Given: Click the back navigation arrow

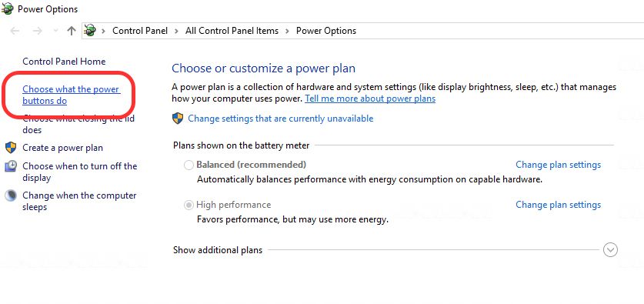Looking at the screenshot, I should click(15, 31).
